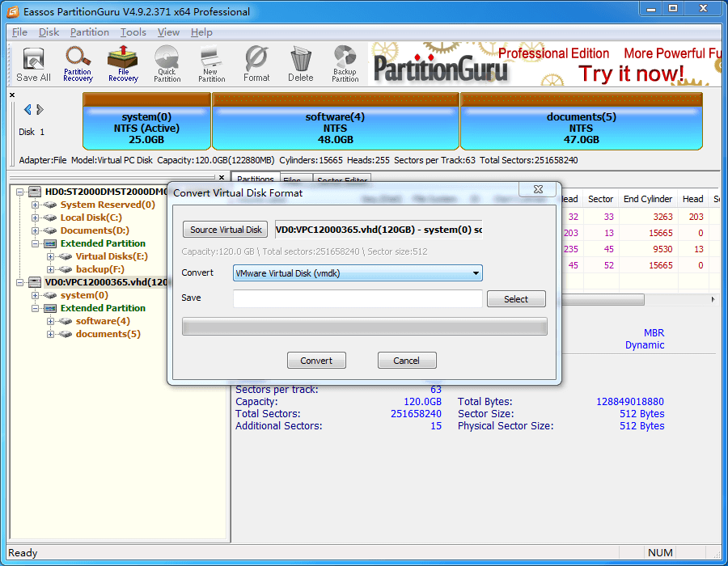Image resolution: width=728 pixels, height=566 pixels.
Task: Select VD0:VPC12000365.vhd disk icon in tree
Action: coord(35,282)
